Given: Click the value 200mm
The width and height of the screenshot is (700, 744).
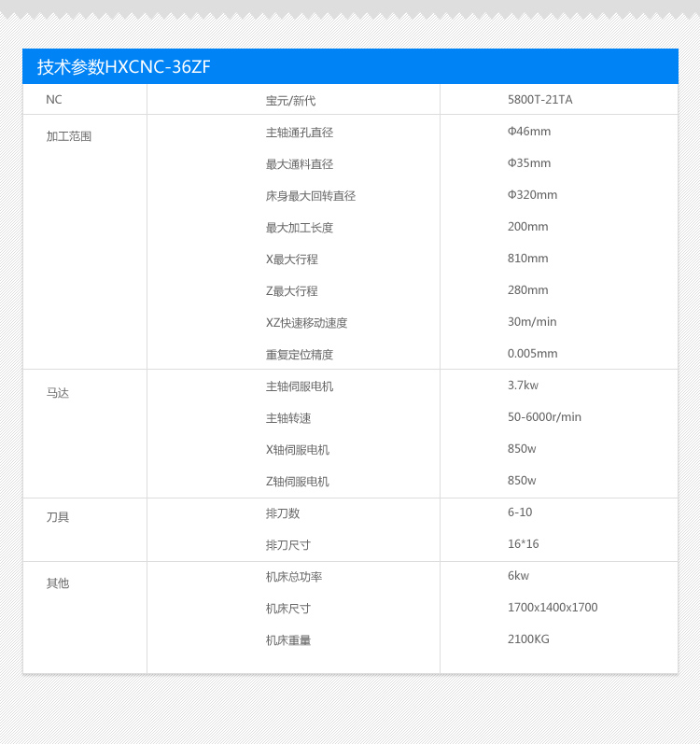Looking at the screenshot, I should 528,227.
